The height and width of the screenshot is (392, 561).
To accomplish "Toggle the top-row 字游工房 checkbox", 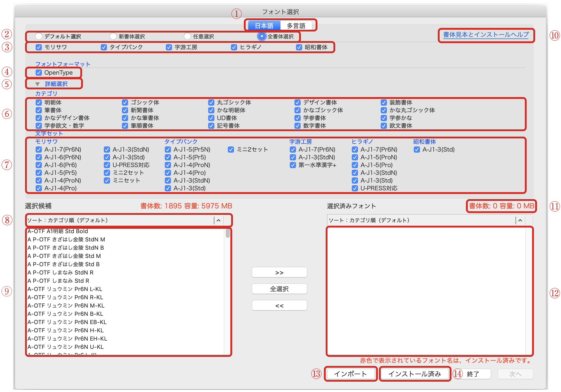I will (169, 47).
